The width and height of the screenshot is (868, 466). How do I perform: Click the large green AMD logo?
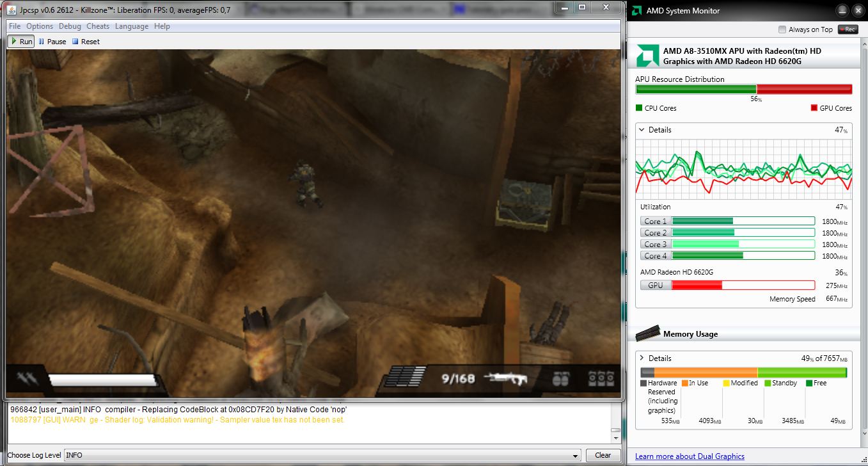(x=647, y=56)
